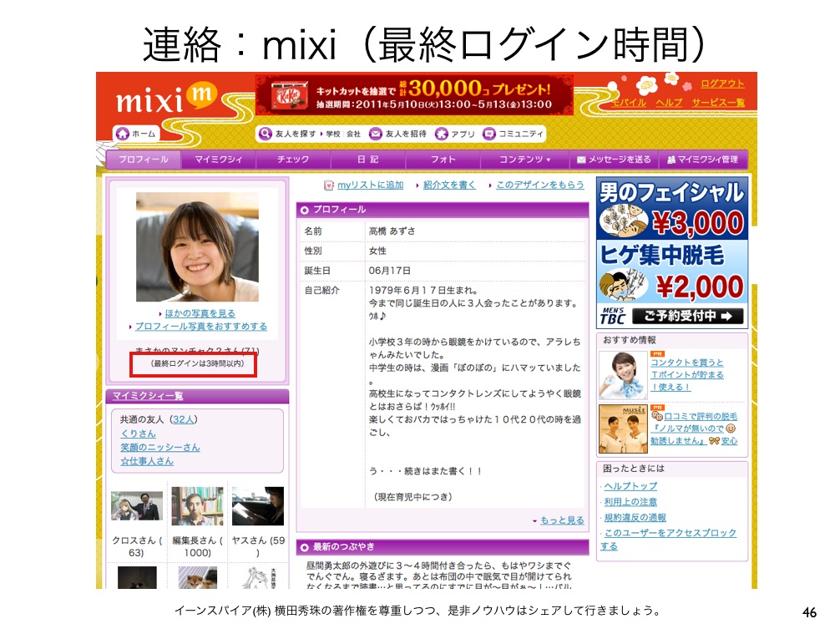The width and height of the screenshot is (840, 629).
Task: Click the profile photo
Action: 197,247
